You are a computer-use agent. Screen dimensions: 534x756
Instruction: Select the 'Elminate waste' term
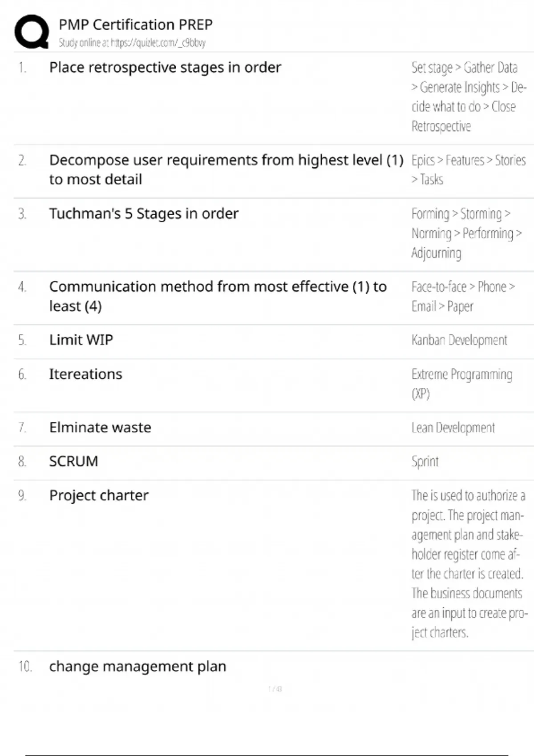tap(100, 427)
